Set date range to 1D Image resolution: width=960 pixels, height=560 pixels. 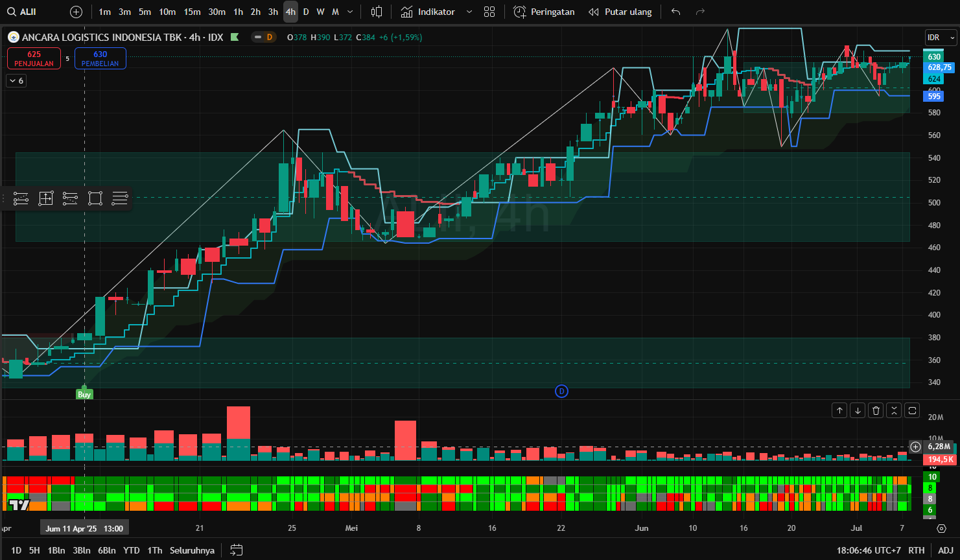pos(16,550)
